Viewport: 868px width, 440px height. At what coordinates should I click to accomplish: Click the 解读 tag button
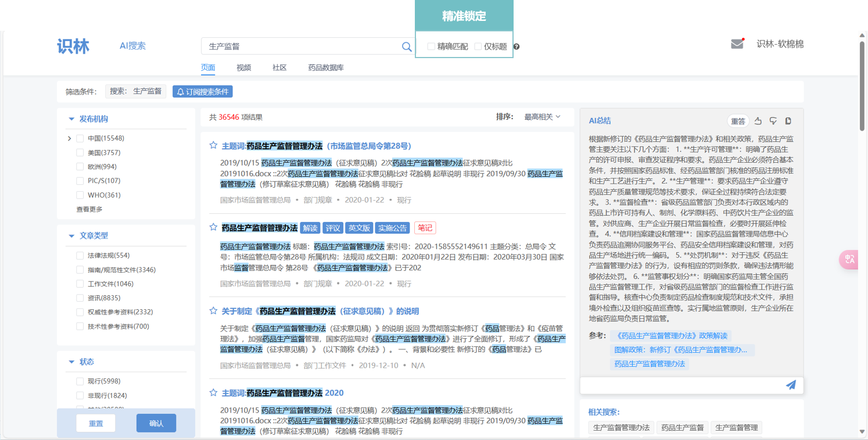click(x=310, y=228)
